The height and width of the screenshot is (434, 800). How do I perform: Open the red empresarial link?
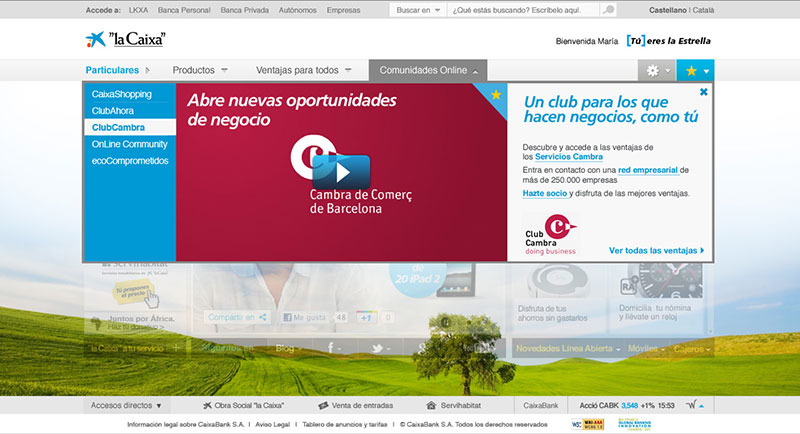click(648, 170)
